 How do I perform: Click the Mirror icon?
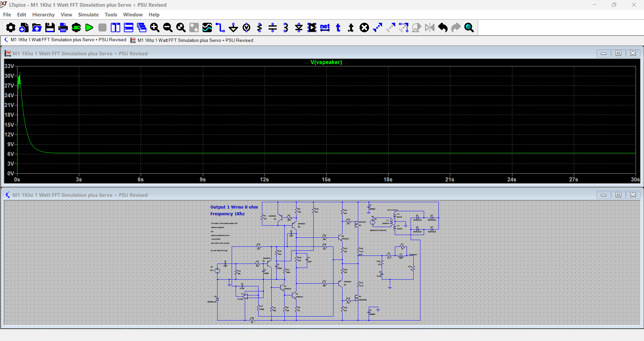430,27
